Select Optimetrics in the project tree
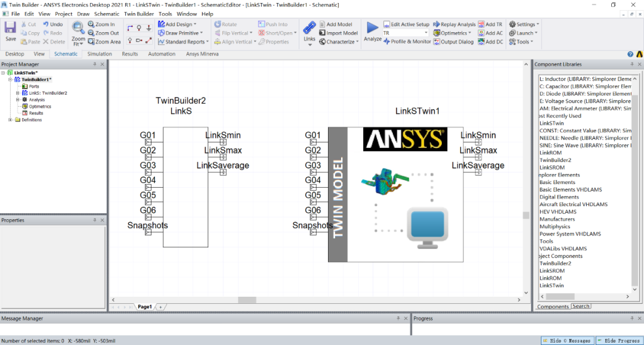Screen dimensions: 644x345 (40, 106)
